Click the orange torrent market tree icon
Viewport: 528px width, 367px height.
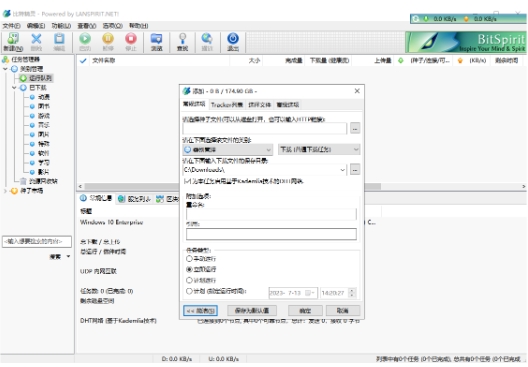pos(14,191)
